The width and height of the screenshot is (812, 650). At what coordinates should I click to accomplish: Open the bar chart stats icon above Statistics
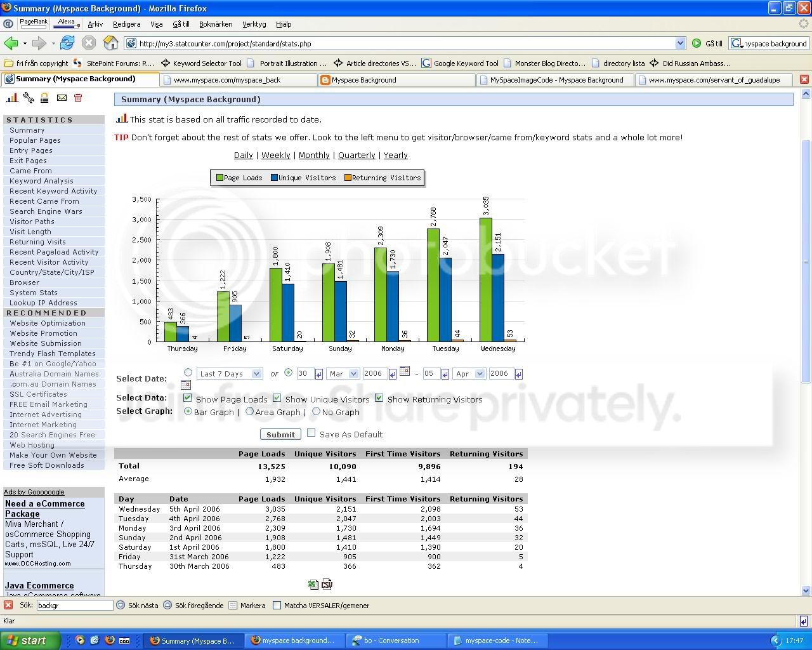[x=12, y=98]
